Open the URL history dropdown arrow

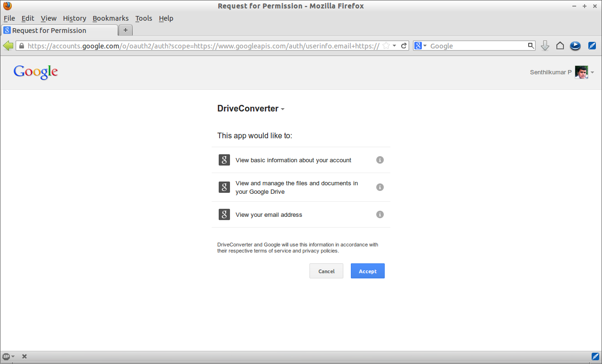[x=395, y=46]
